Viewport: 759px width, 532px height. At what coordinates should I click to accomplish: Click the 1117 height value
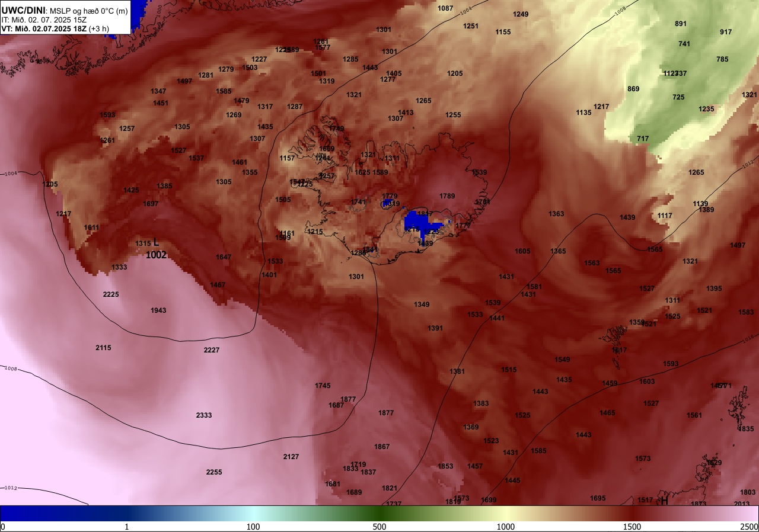(665, 216)
